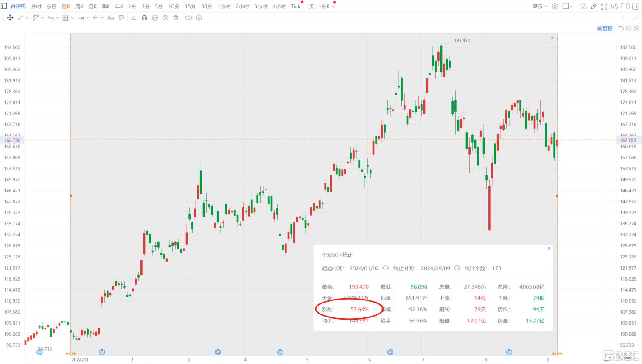This screenshot has height=364, width=642.
Task: Undo the last drawing action
Action: tap(624, 18)
